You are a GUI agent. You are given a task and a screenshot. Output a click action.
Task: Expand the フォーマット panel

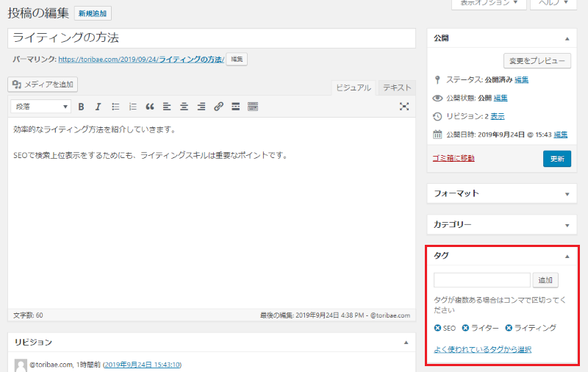coord(567,194)
